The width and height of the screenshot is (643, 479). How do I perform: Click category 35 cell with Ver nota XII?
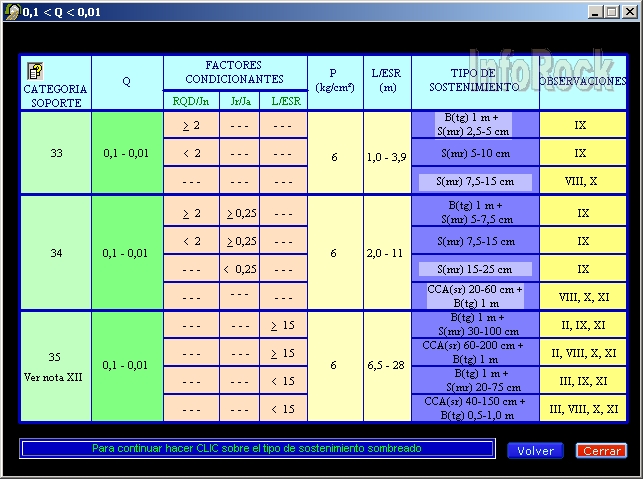55,366
